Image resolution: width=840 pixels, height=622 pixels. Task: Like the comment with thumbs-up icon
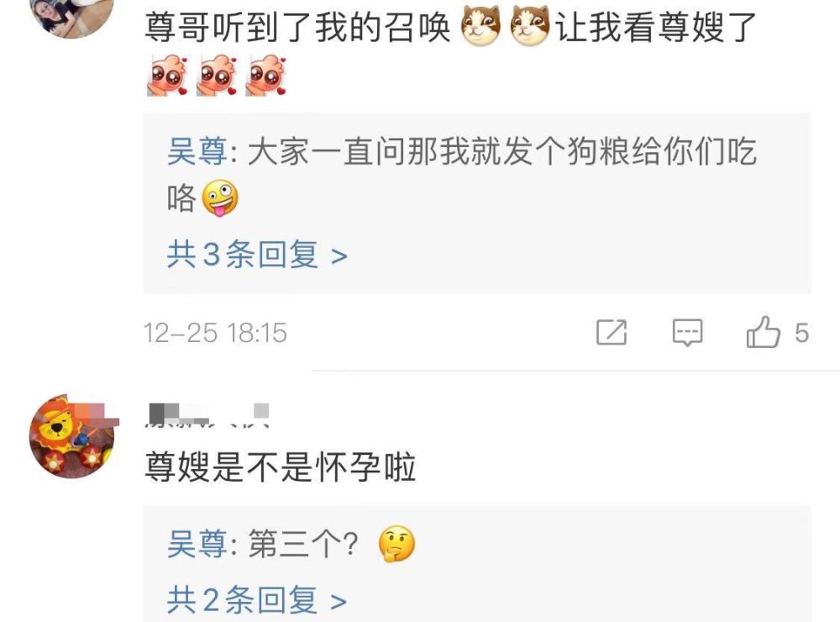[x=764, y=331]
